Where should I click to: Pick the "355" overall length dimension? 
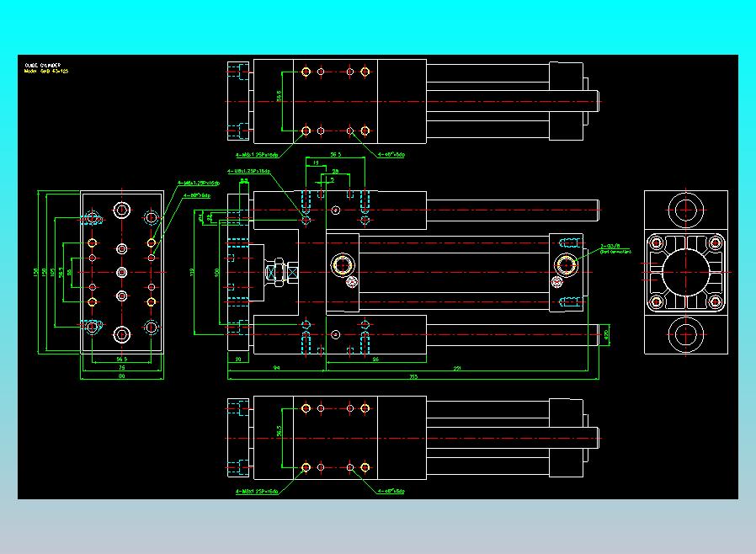click(x=413, y=376)
